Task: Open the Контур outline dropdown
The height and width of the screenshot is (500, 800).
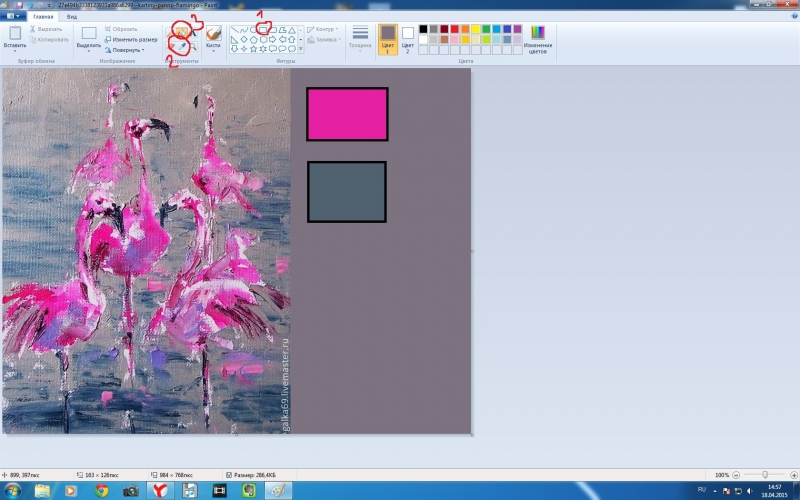Action: pyautogui.click(x=324, y=29)
